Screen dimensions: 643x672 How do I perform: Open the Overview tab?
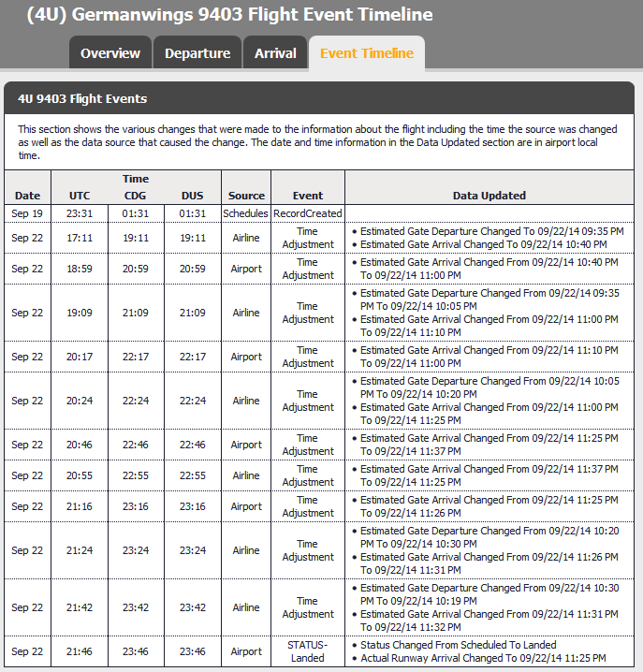pyautogui.click(x=110, y=52)
